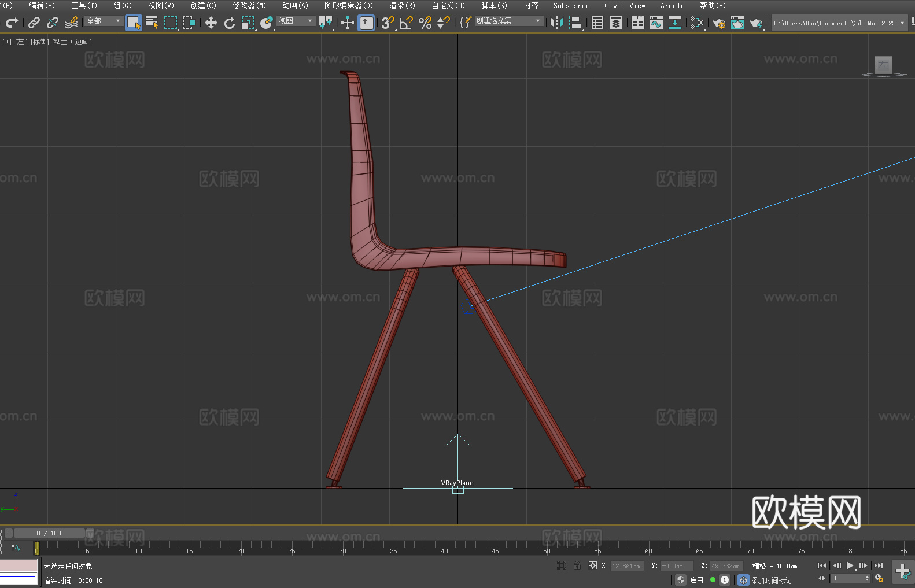This screenshot has width=915, height=588.
Task: Click the Mirror tool icon
Action: [557, 23]
